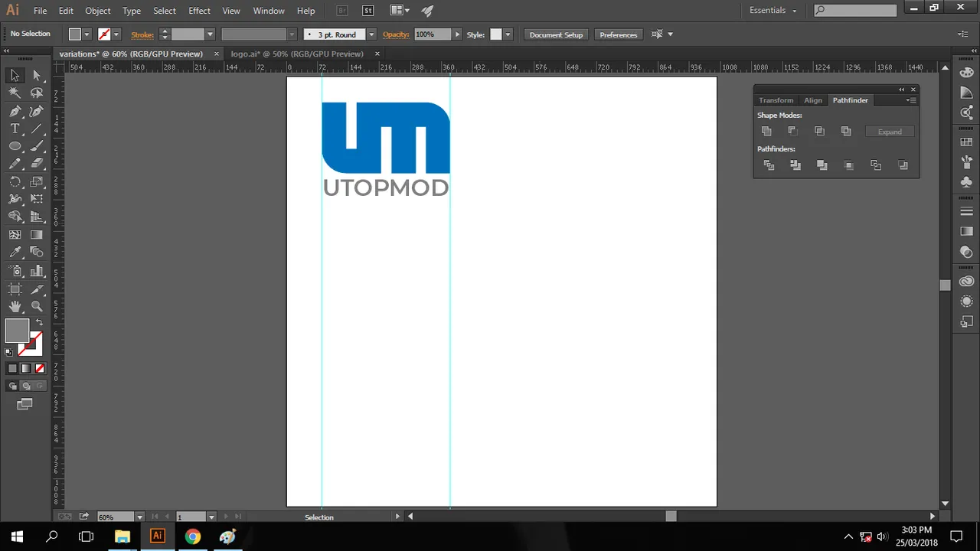Click the Stroke label link
The image size is (980, 551).
pos(142,34)
